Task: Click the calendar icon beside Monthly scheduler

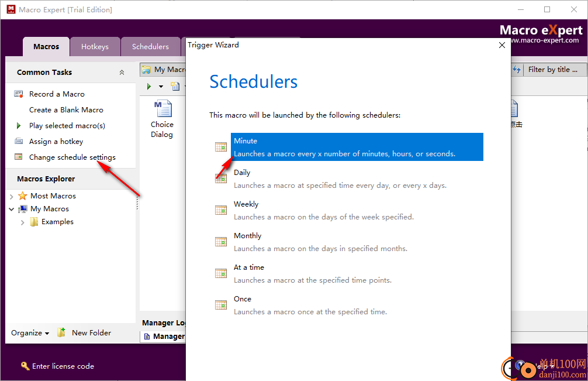Action: (221, 242)
